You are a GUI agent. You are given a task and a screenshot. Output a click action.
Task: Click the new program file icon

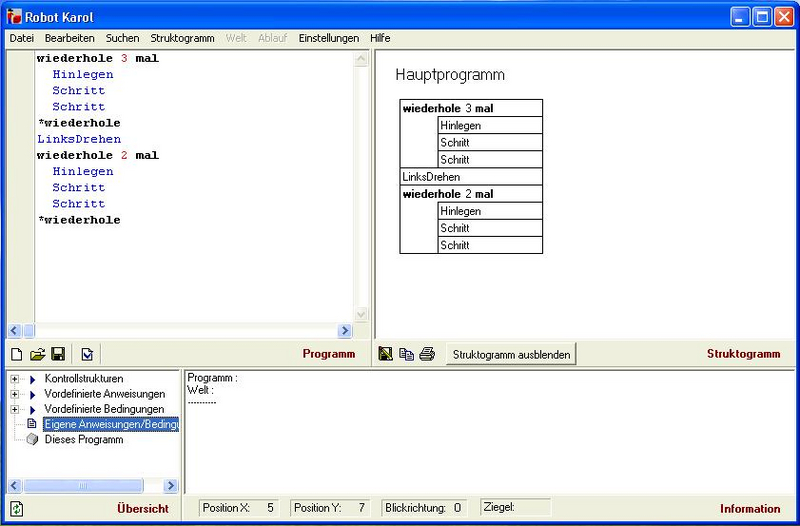(x=16, y=354)
